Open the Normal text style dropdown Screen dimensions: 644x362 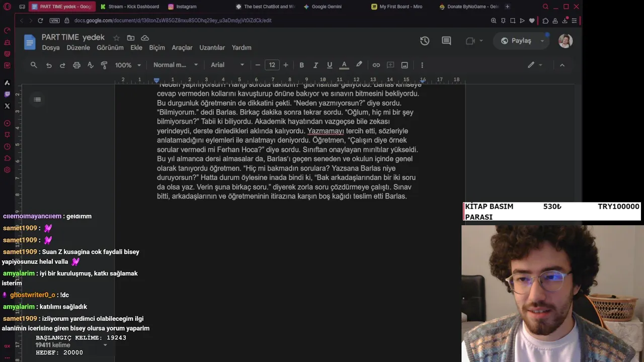click(176, 65)
